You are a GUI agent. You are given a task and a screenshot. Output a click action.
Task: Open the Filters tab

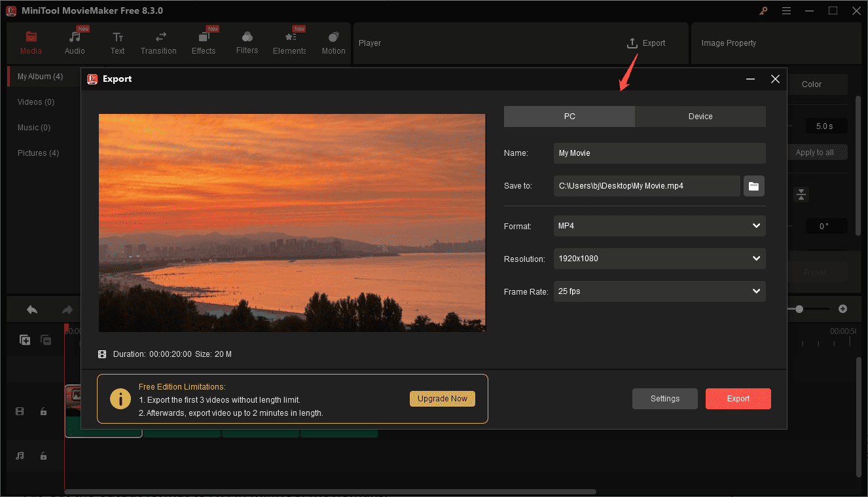pos(247,43)
